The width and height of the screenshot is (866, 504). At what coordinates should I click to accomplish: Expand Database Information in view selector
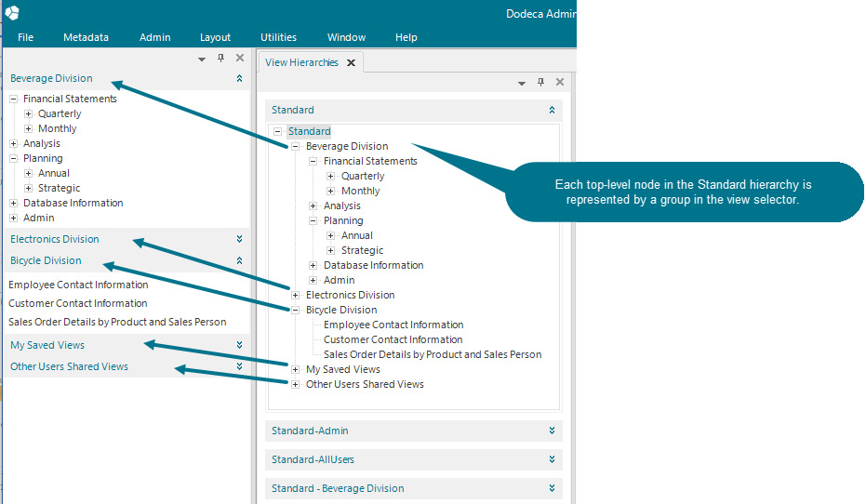[x=13, y=204]
